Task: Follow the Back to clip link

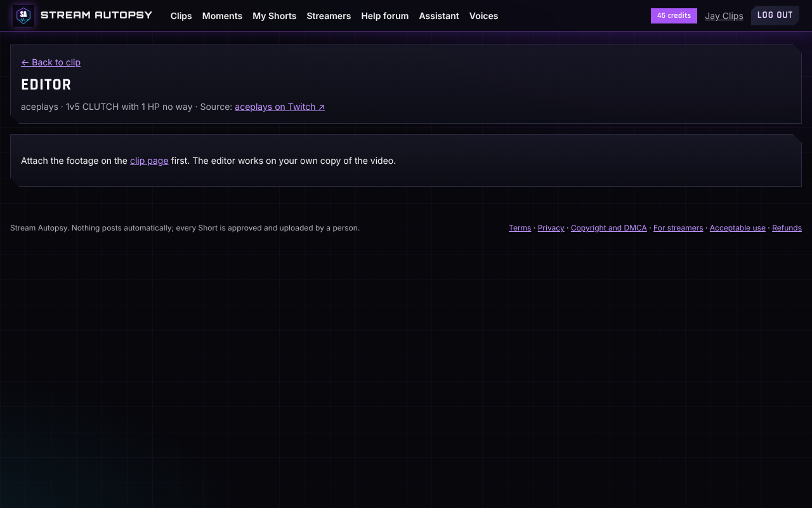Action: click(x=51, y=62)
